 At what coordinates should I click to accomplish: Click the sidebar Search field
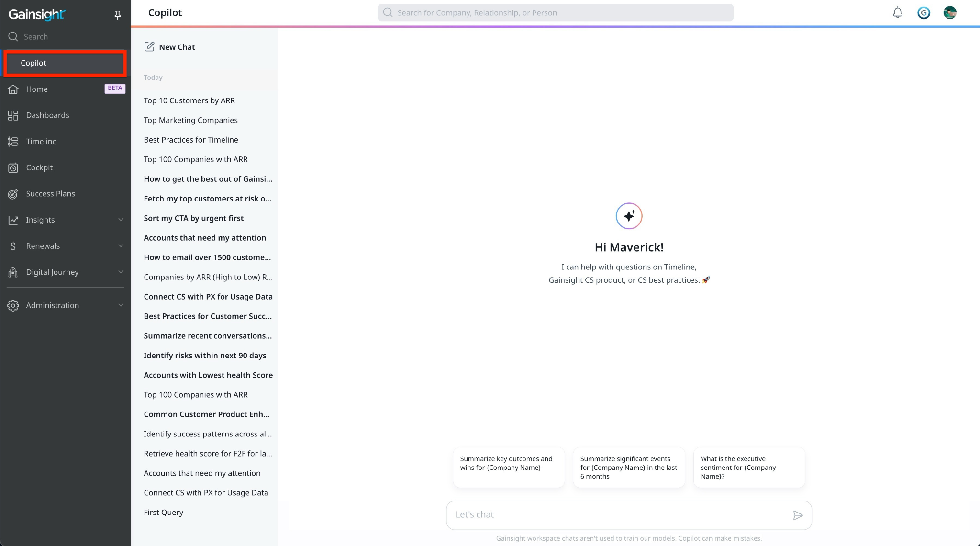[x=65, y=36]
